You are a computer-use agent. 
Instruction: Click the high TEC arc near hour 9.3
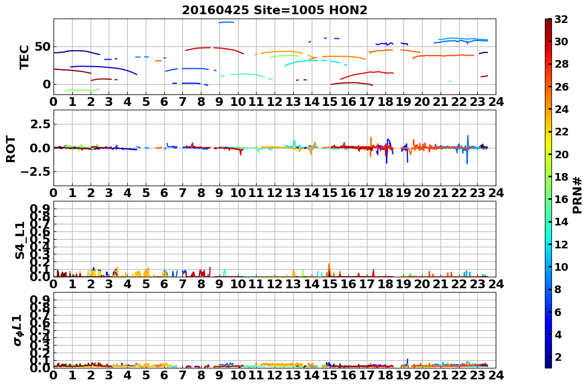[x=226, y=22]
